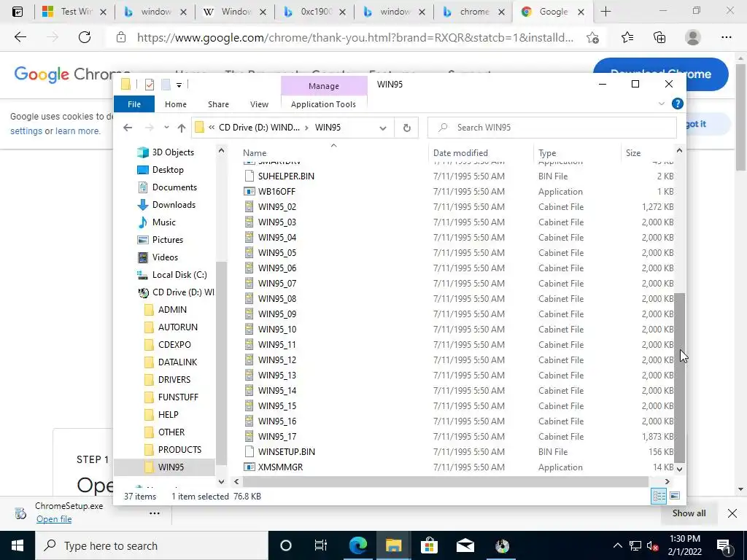Open the File menu in Explorer

[x=134, y=104]
